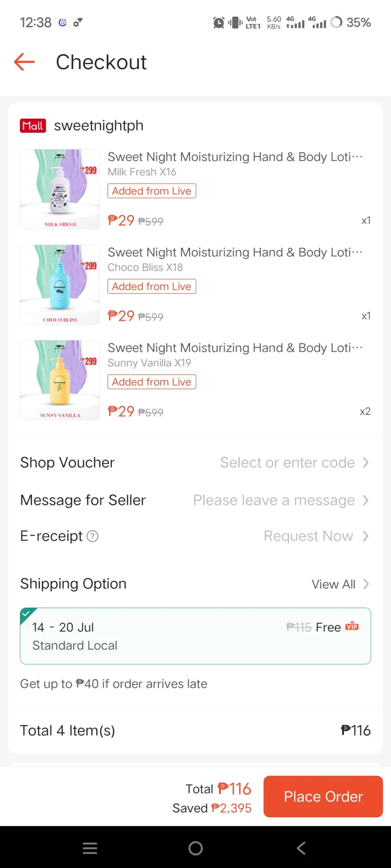This screenshot has height=868, width=391.
Task: Open the E-receipt help question mark icon
Action: [92, 536]
